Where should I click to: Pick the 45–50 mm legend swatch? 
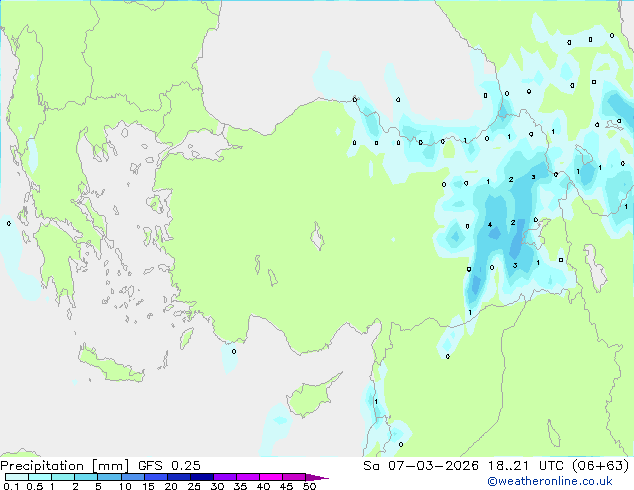pos(294,477)
